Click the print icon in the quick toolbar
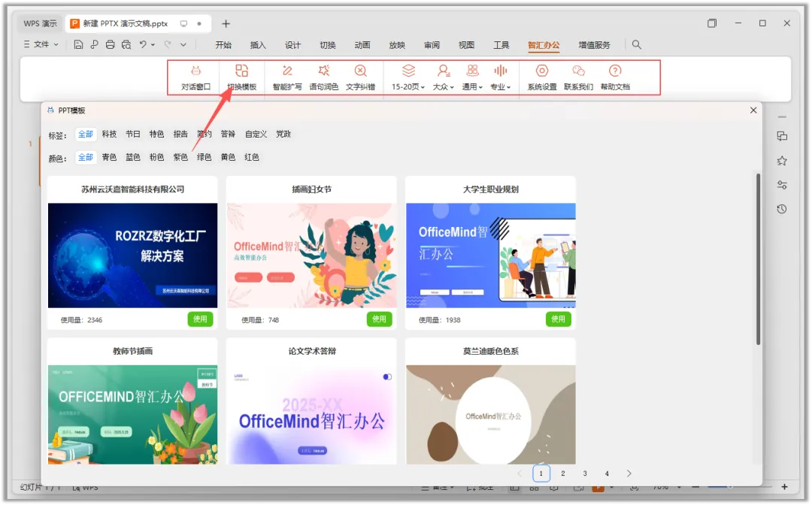 click(110, 45)
